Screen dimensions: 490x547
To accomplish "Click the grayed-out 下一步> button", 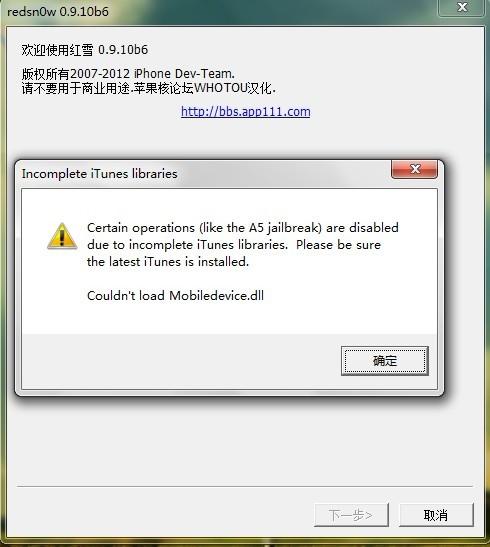I will pos(351,515).
